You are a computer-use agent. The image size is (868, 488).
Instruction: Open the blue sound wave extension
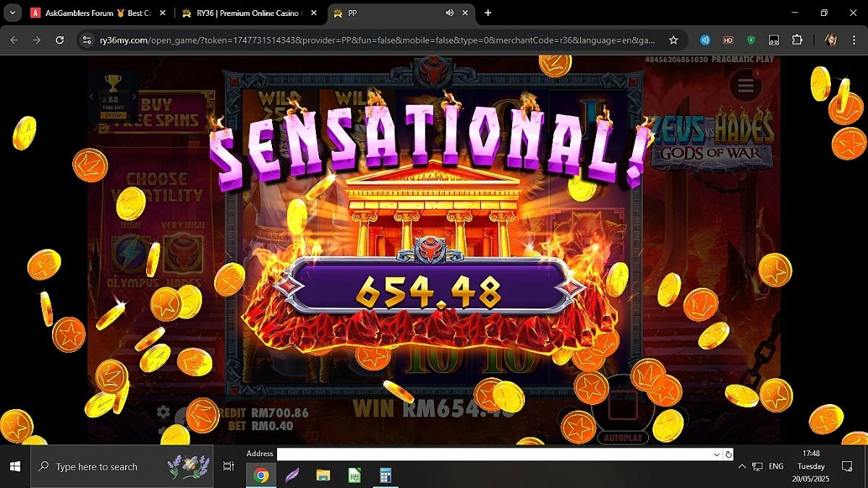[705, 40]
